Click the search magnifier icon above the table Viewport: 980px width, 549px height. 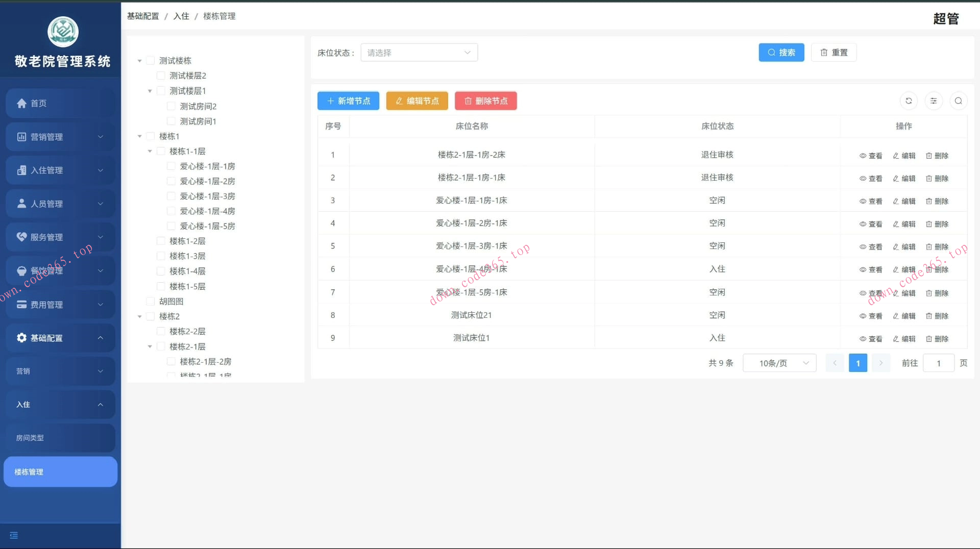958,101
